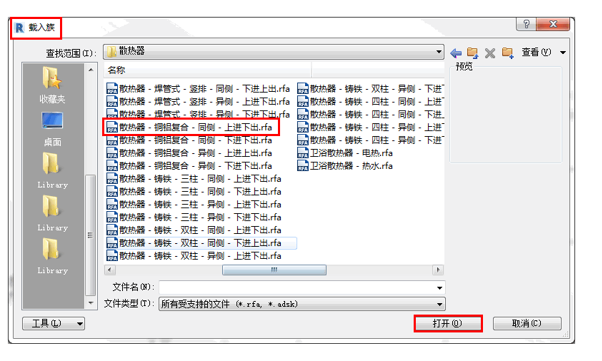This screenshot has width=602, height=361.
Task: Click the places sidebar scroll-down arrow
Action: click(91, 303)
